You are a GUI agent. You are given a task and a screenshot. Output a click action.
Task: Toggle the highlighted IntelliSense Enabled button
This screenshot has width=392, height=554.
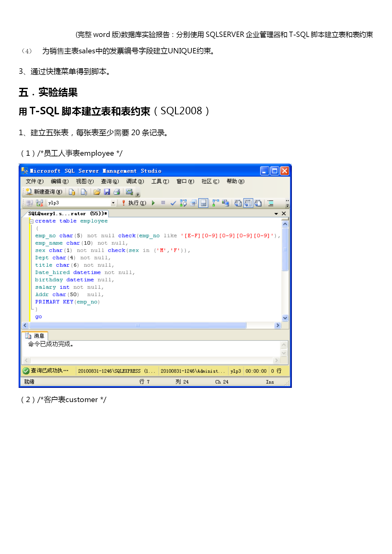(x=203, y=203)
